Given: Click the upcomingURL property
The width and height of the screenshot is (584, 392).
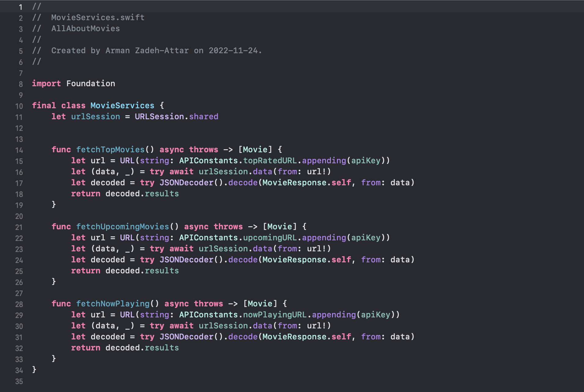Looking at the screenshot, I should coord(270,238).
